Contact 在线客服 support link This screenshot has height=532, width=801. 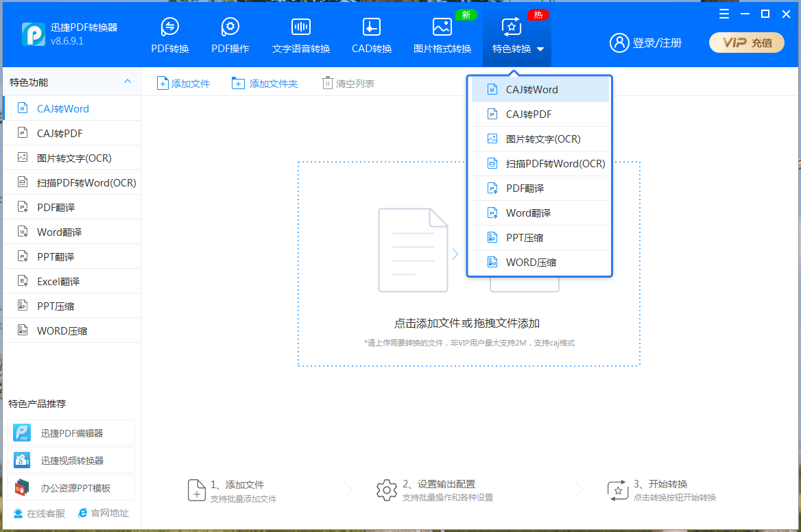(39, 513)
